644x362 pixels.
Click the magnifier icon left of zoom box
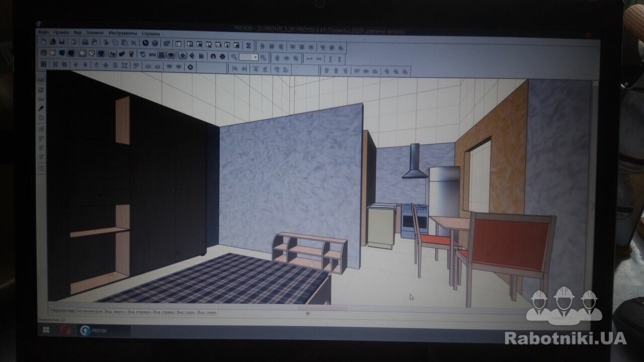click(234, 57)
